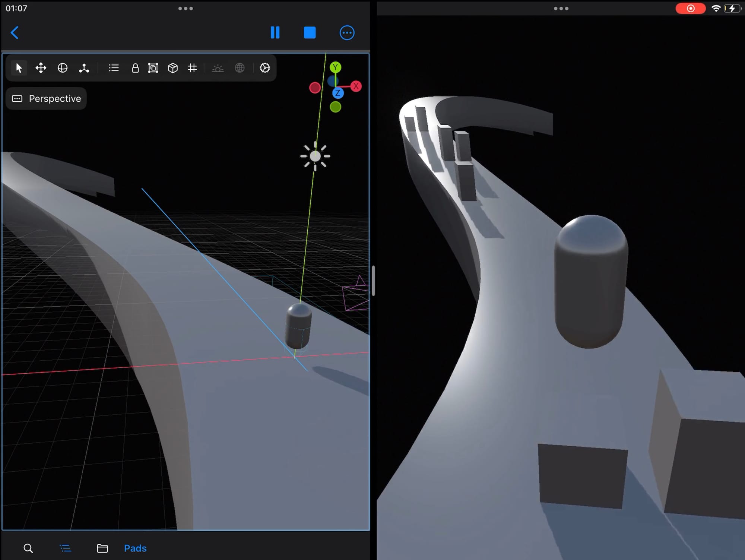
Task: Select the arrow pointer tool
Action: point(19,68)
